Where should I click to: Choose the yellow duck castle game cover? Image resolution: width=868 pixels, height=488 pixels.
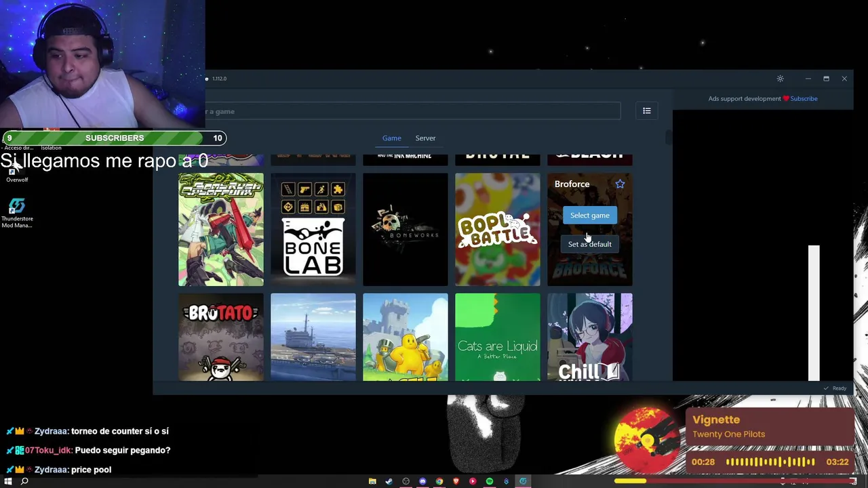point(406,337)
